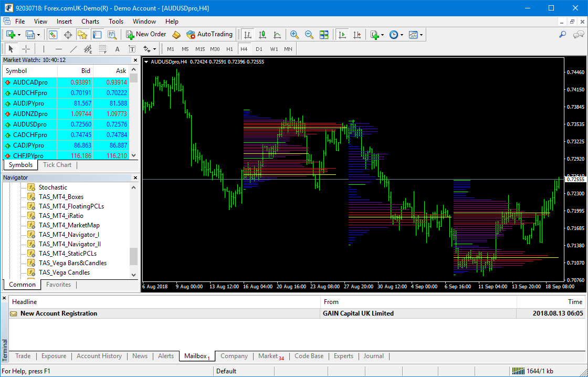This screenshot has height=377, width=588.
Task: Toggle the Chart Shift icon
Action: pos(357,35)
